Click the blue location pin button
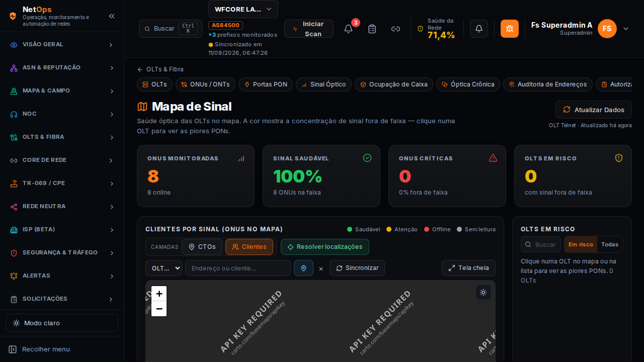Screen dimensions: 644x362 (303, 268)
